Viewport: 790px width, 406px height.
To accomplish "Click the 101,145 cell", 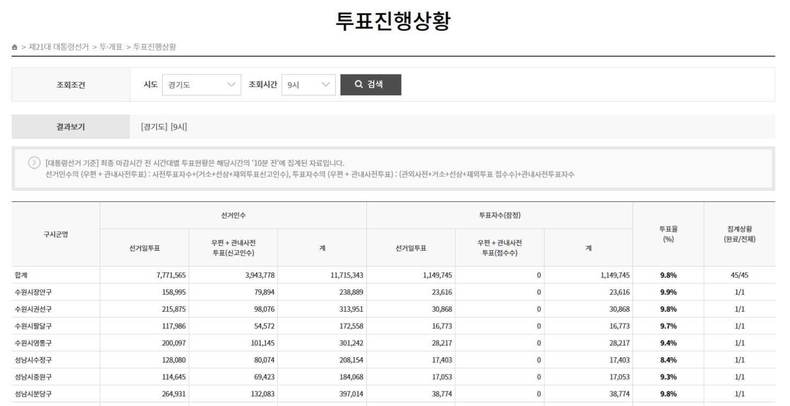I will point(262,343).
